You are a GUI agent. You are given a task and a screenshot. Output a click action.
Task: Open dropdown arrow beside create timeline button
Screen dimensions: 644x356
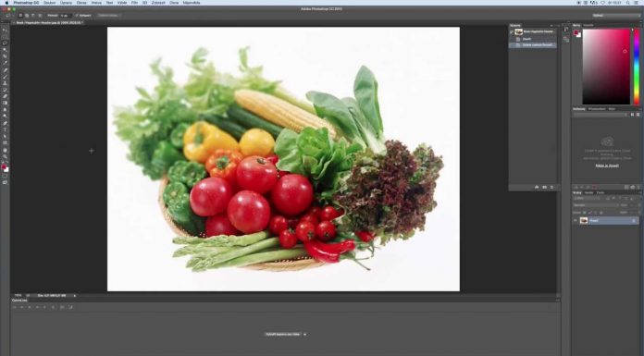[304, 334]
